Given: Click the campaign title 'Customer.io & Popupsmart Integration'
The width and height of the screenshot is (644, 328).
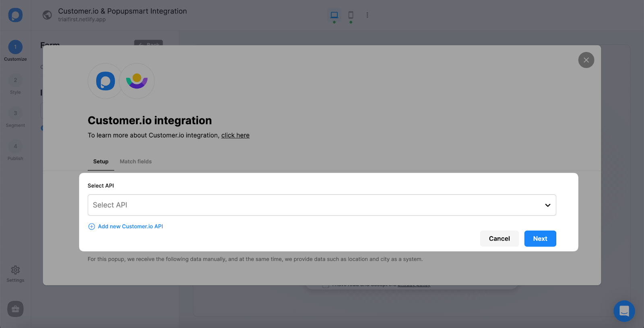Looking at the screenshot, I should (122, 11).
